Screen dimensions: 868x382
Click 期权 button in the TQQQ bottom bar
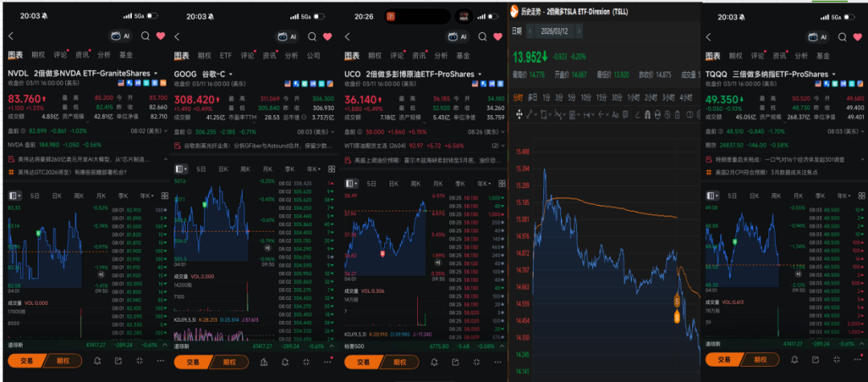tap(761, 361)
